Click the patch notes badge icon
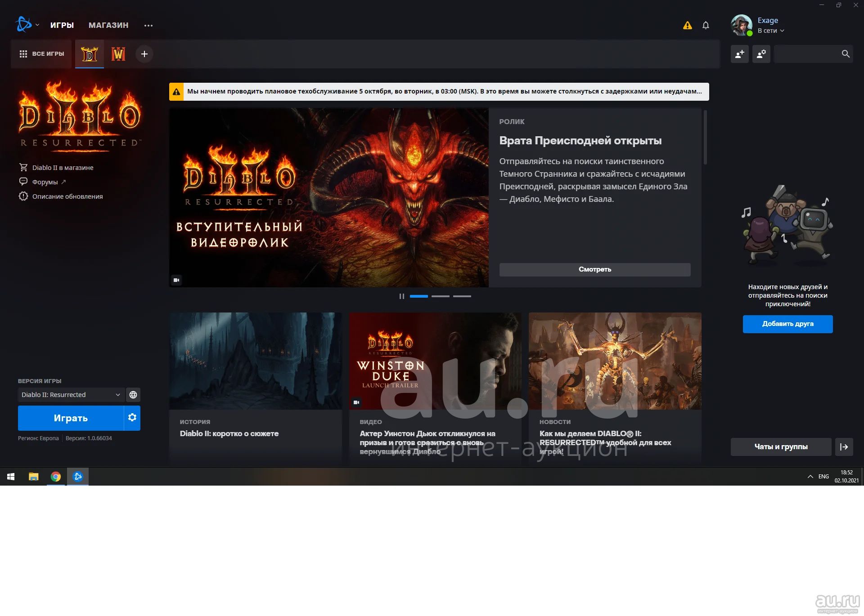The image size is (864, 616). point(23,196)
